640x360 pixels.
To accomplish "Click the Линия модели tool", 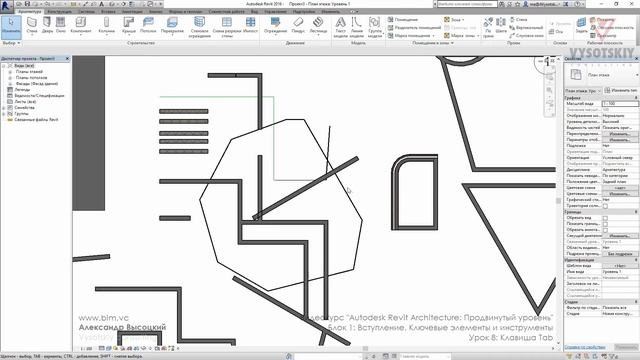I will pyautogui.click(x=356, y=27).
